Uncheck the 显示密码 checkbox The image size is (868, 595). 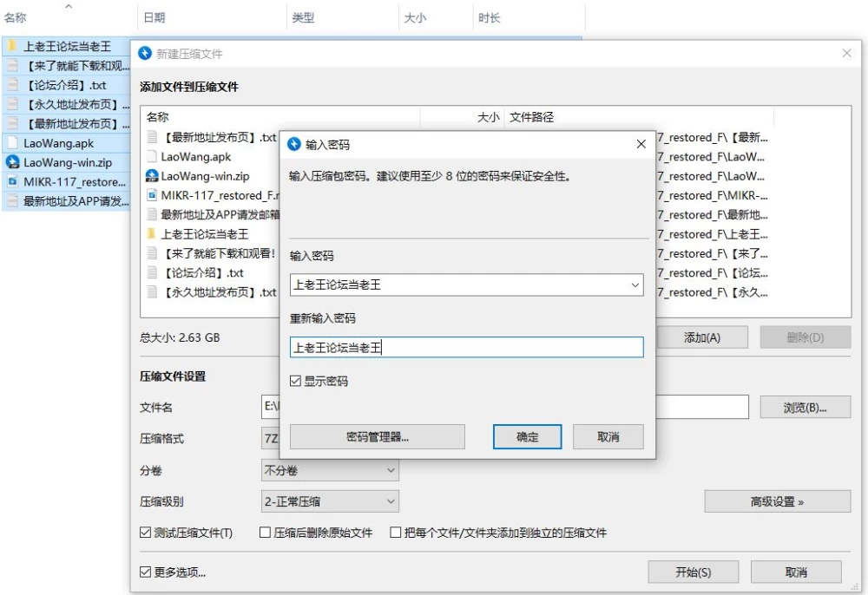coord(296,381)
